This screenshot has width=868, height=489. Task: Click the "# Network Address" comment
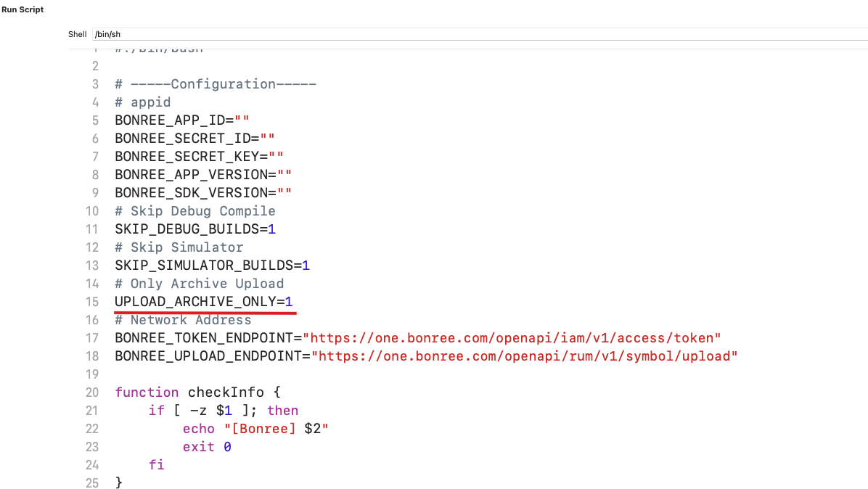tap(183, 320)
